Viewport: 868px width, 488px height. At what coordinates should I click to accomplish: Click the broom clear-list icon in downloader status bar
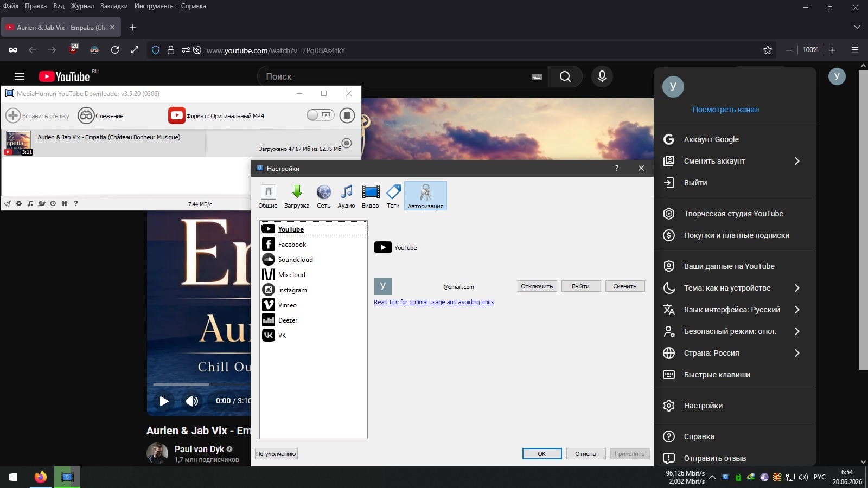[x=8, y=204]
